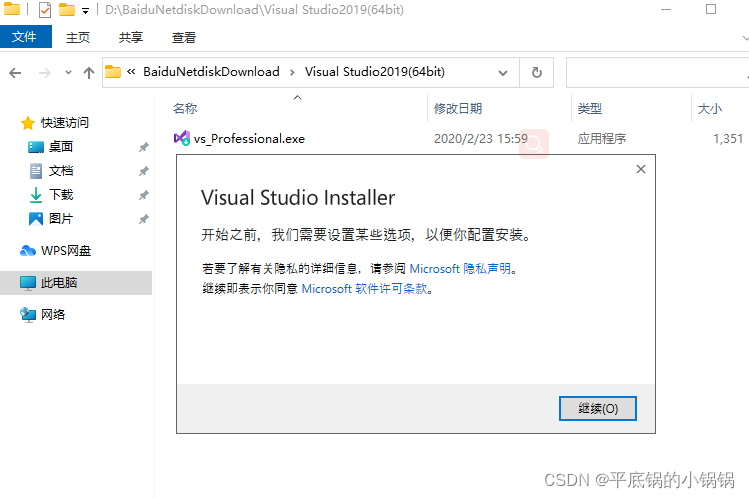
Task: Sort by the 名称 (Name) column
Action: pyautogui.click(x=185, y=108)
